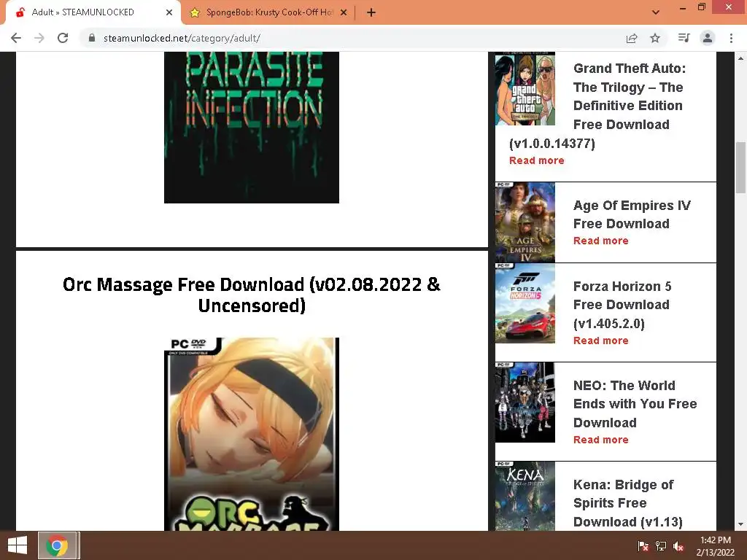
Task: Click the scrollbar down arrow
Action: (740, 524)
